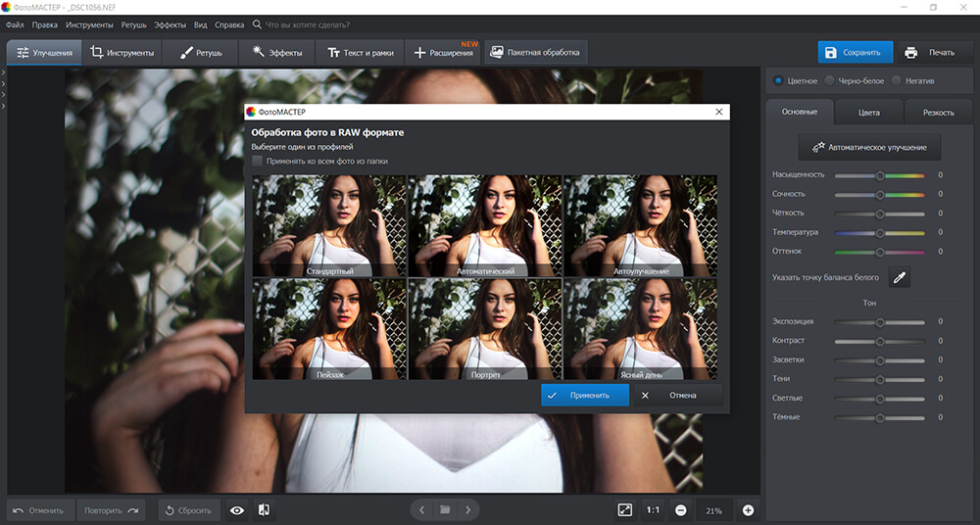This screenshot has width=980, height=525.
Task: Select the Цветное radio button
Action: point(778,80)
